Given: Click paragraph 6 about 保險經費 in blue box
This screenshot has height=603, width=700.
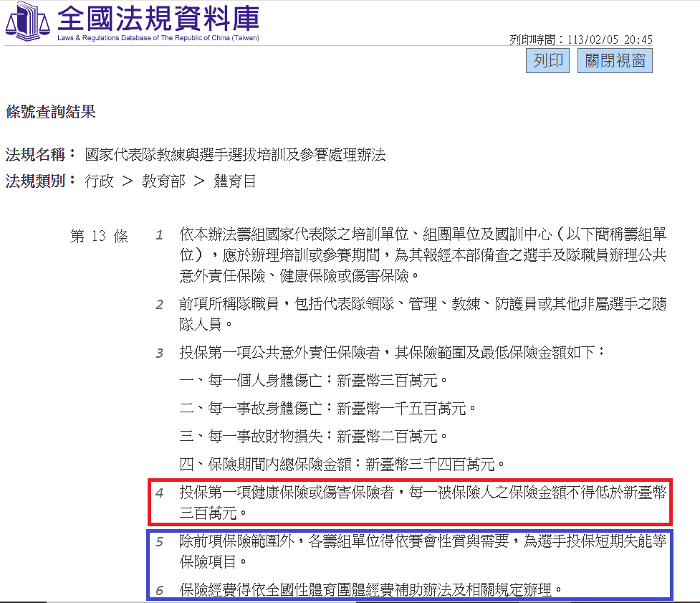Looking at the screenshot, I should [370, 590].
